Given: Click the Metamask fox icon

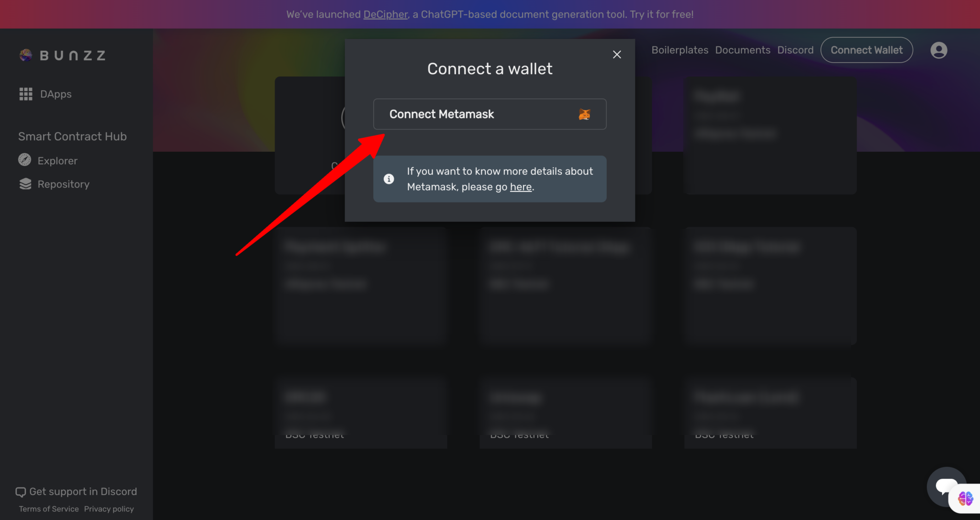Looking at the screenshot, I should click(x=585, y=114).
